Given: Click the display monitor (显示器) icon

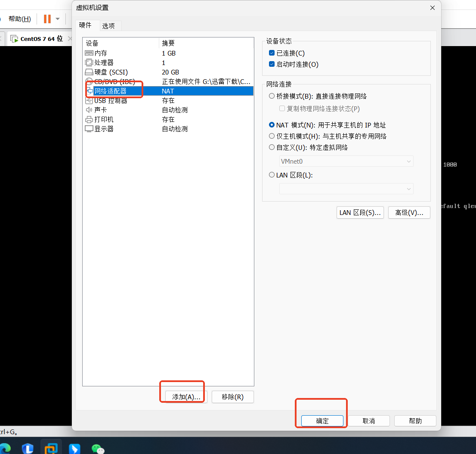Looking at the screenshot, I should point(89,129).
